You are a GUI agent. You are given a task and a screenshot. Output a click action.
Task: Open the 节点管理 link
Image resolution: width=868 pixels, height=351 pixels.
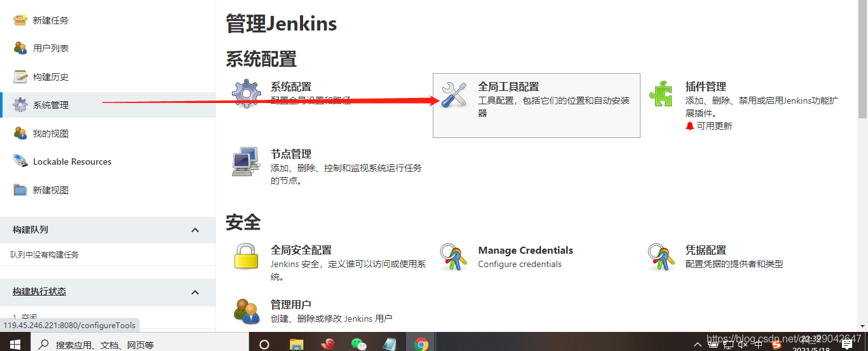[291, 154]
